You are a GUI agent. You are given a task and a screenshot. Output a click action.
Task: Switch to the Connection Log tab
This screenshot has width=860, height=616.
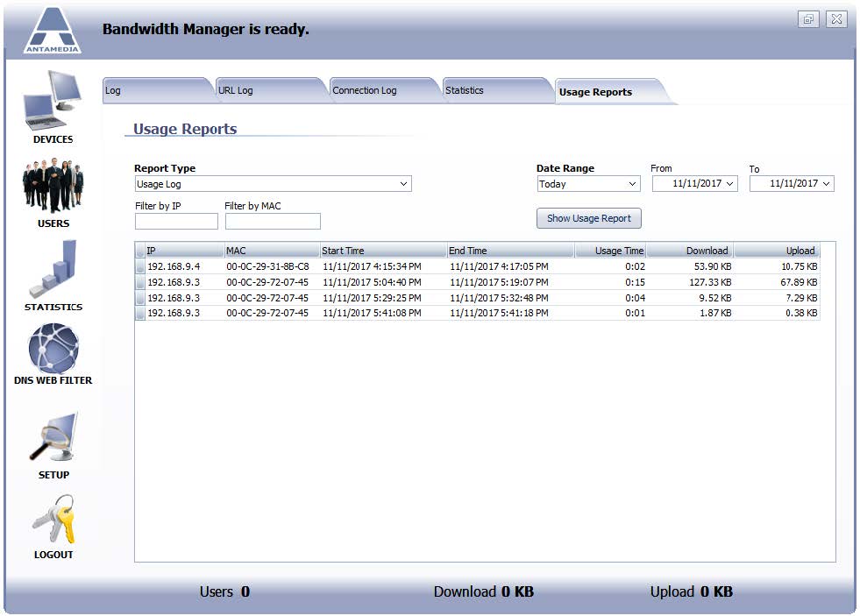click(384, 90)
